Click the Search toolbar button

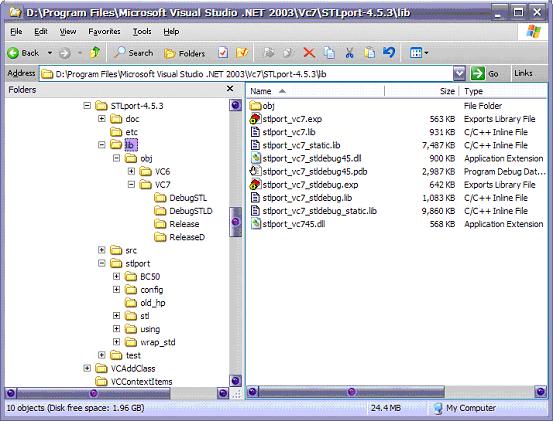[x=134, y=53]
